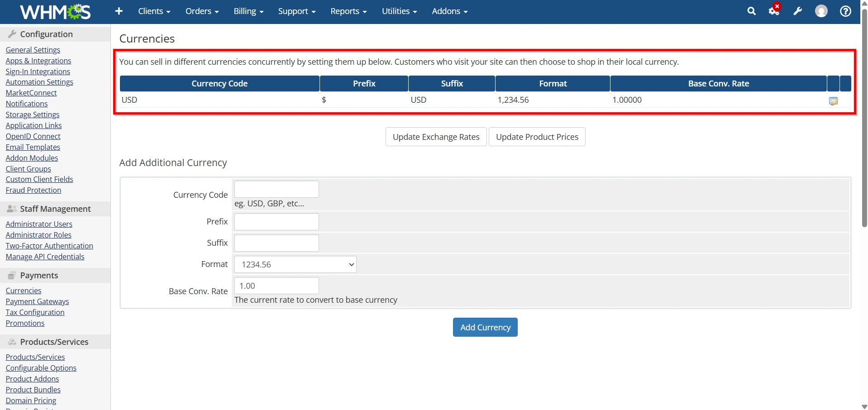868x410 pixels.
Task: Open Product Addons link
Action: click(x=32, y=379)
